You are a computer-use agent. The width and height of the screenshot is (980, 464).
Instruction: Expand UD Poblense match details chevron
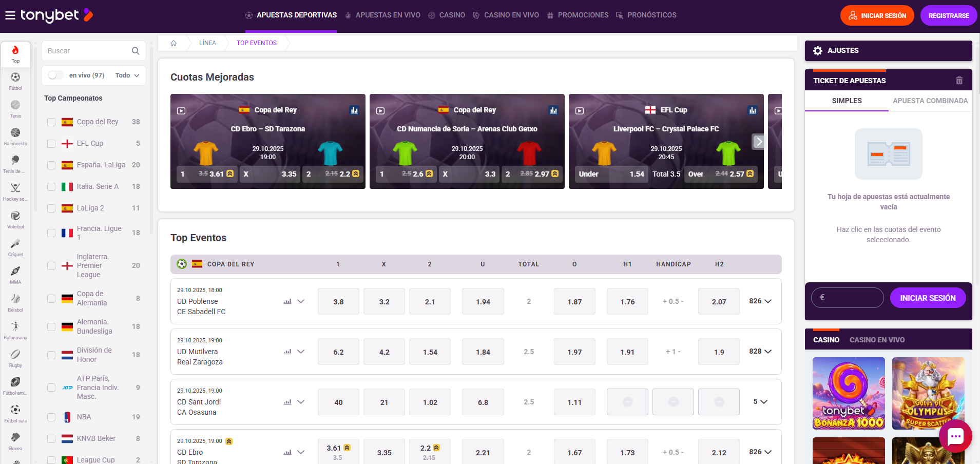301,301
